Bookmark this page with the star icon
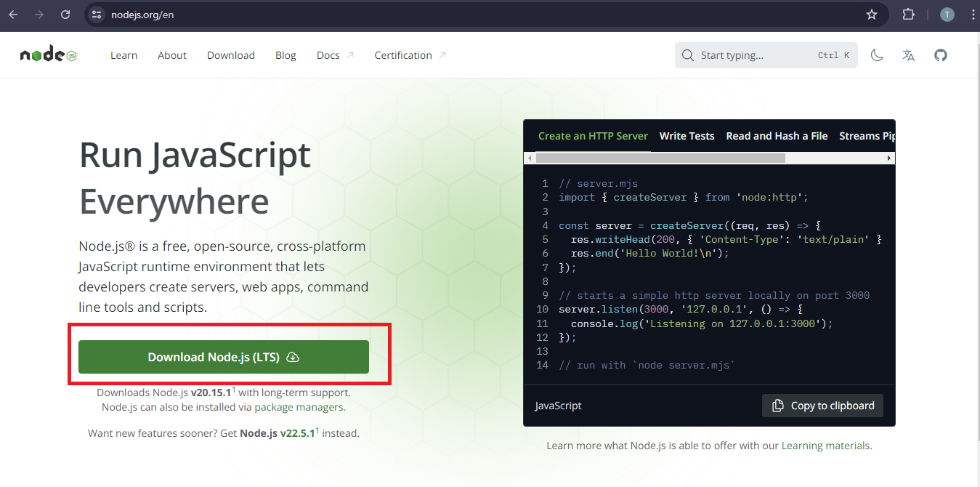Screen dimensions: 980x487 [872, 15]
